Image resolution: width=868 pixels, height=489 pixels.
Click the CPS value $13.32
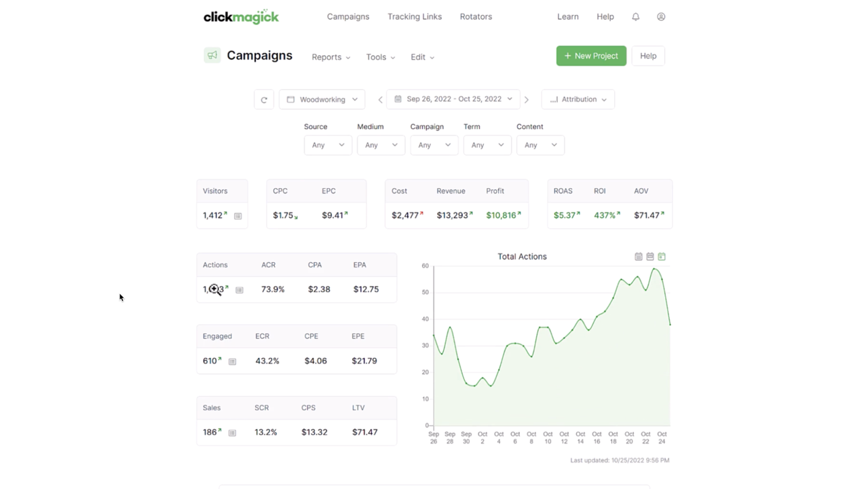coord(314,433)
